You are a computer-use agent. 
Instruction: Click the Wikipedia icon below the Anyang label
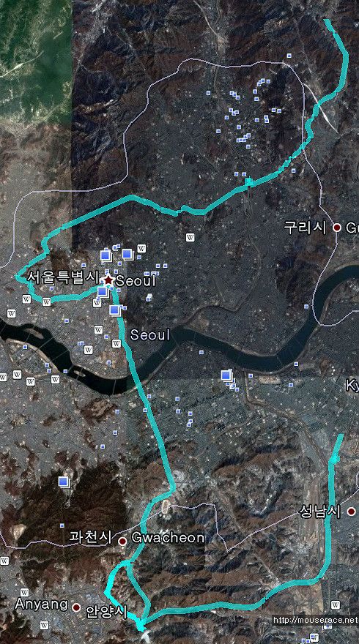point(44,626)
